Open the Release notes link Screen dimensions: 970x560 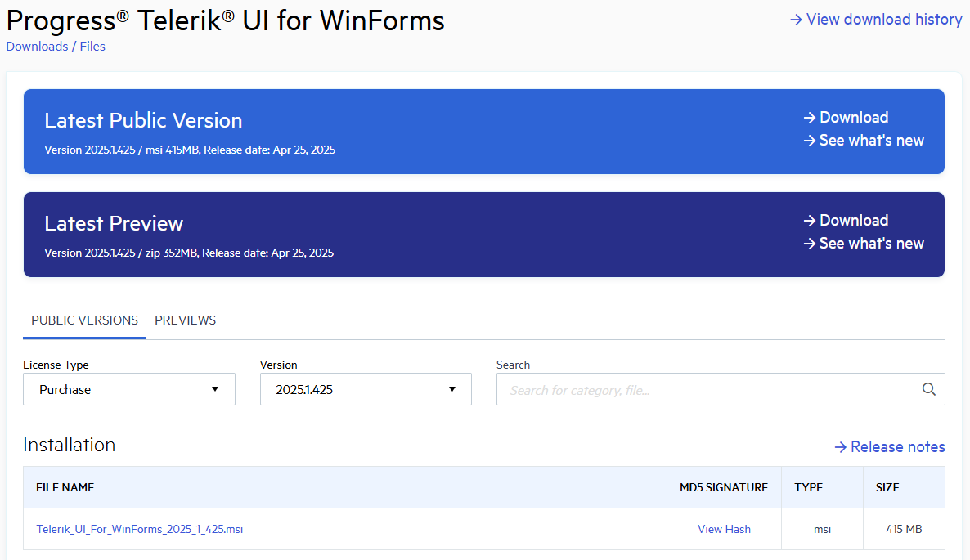tap(890, 447)
